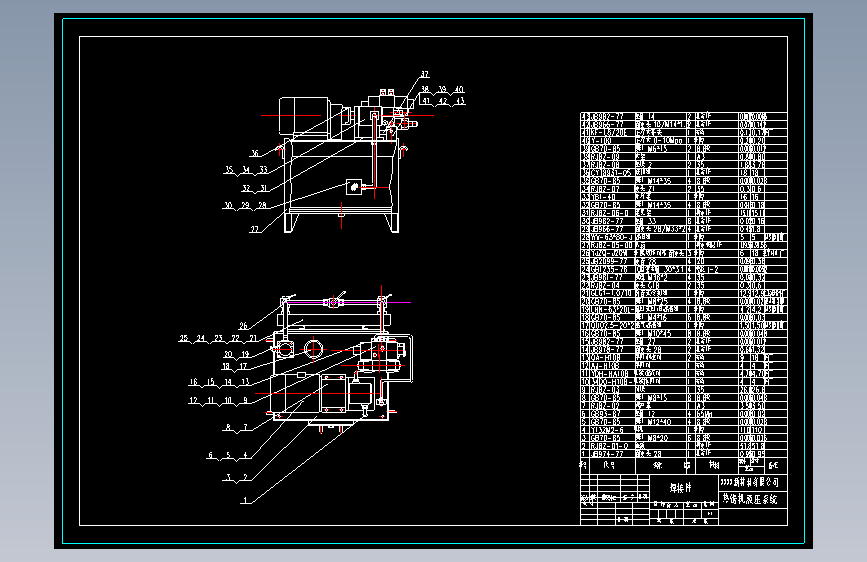Pick the magenta centerline in the plan view
The width and height of the screenshot is (867, 562).
point(348,303)
